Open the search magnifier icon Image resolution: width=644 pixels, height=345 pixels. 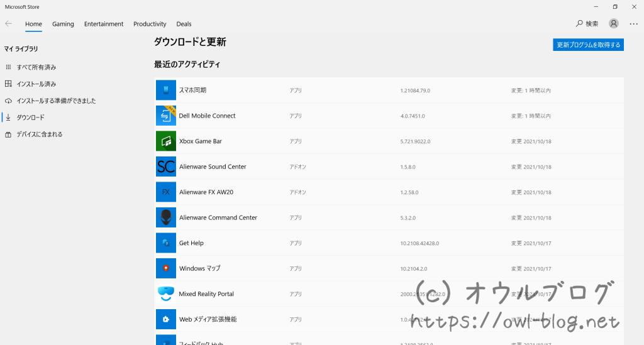point(579,23)
